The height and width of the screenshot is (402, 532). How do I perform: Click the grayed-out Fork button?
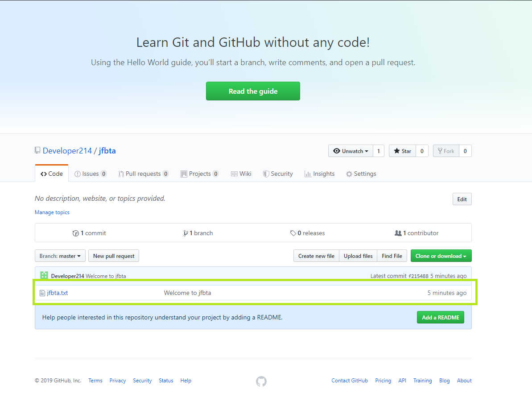pyautogui.click(x=446, y=151)
